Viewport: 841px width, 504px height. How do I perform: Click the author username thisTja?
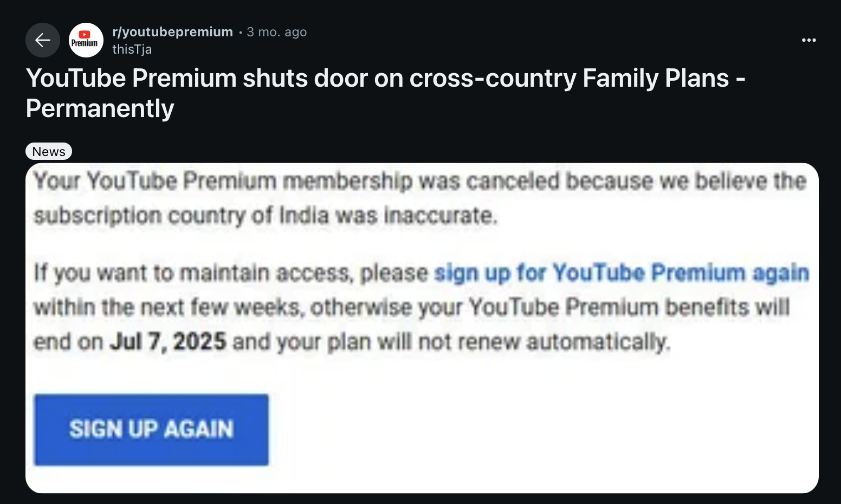132,49
